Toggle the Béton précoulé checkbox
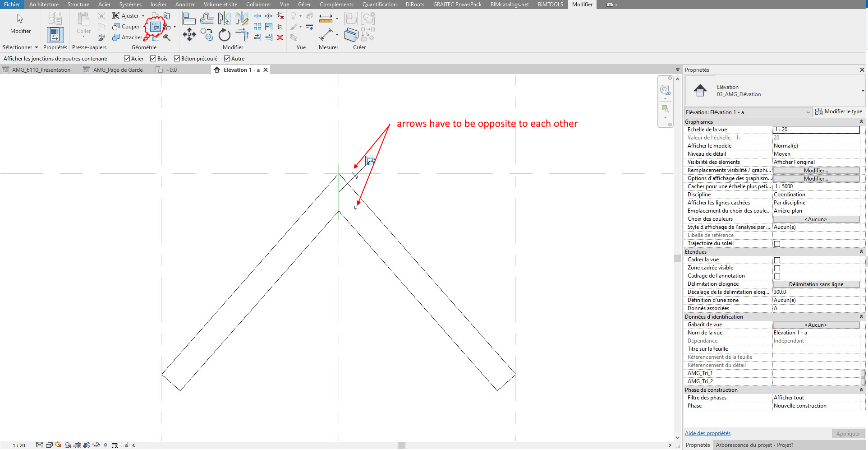Viewport: 868px width, 450px height. coord(177,58)
